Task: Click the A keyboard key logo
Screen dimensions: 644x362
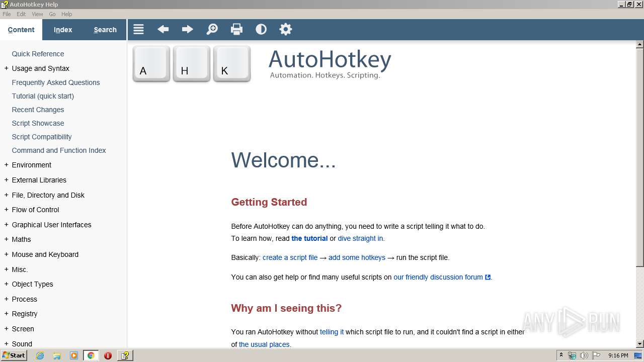Action: [151, 64]
